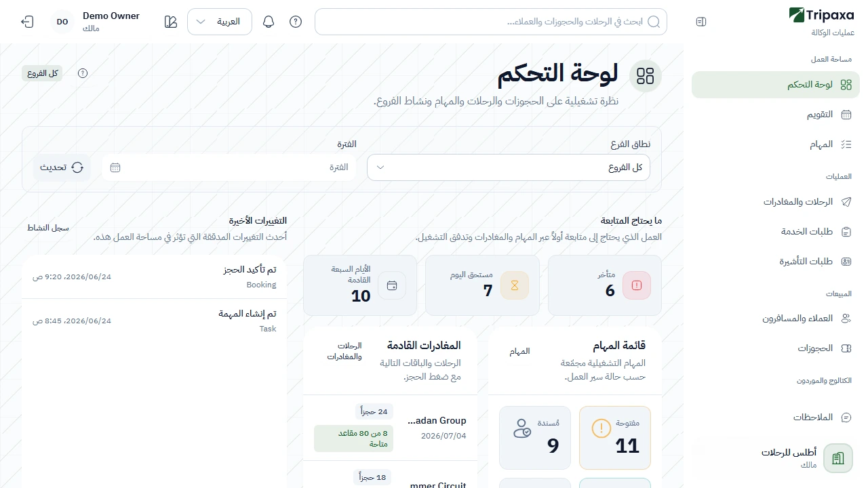Open the help question mark icon in the top bar

[x=296, y=22]
